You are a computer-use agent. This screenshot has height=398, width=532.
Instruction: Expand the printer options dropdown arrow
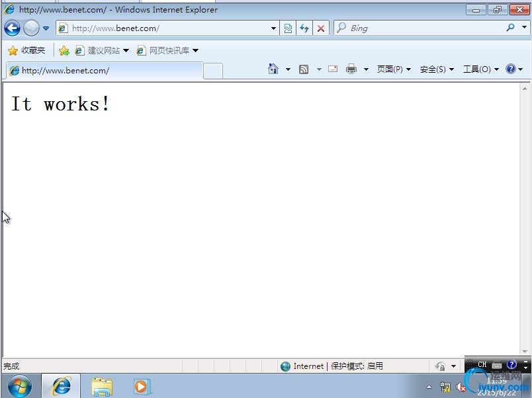click(366, 69)
